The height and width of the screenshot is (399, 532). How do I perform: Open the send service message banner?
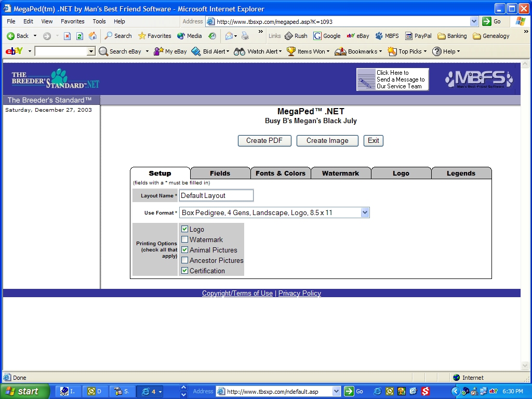click(392, 79)
